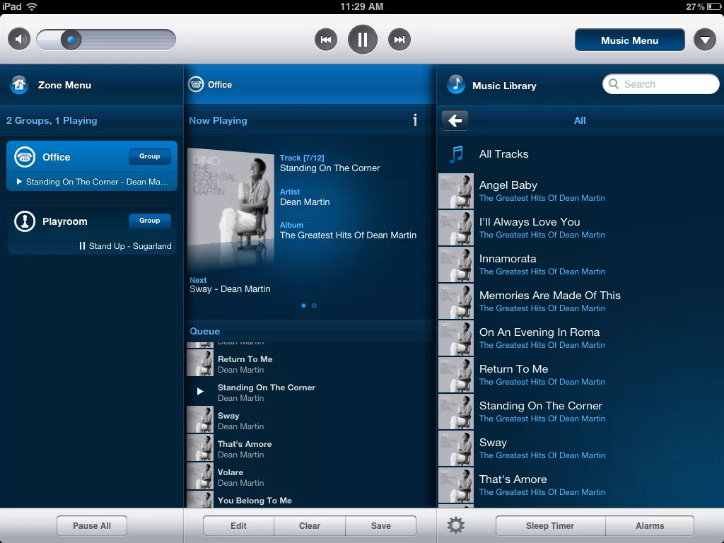Pause playback with the center button

pos(362,40)
